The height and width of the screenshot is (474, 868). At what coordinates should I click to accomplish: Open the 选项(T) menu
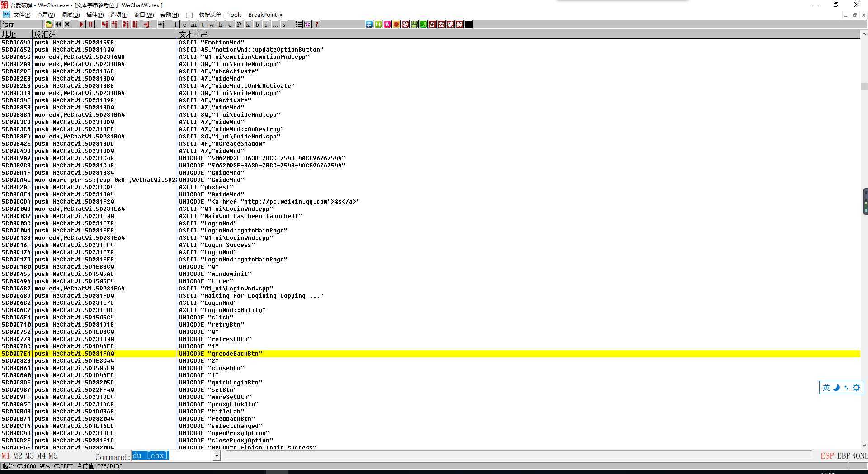[x=119, y=15]
